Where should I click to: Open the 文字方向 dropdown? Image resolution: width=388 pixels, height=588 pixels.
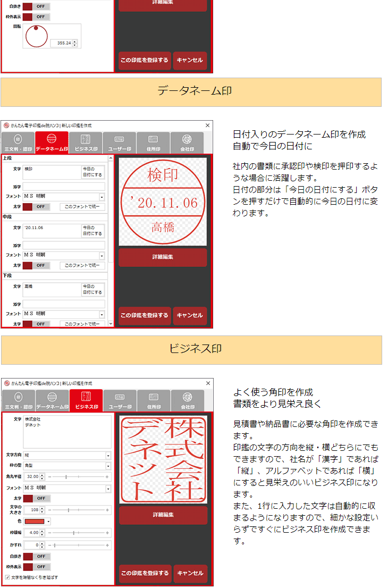pos(108,455)
